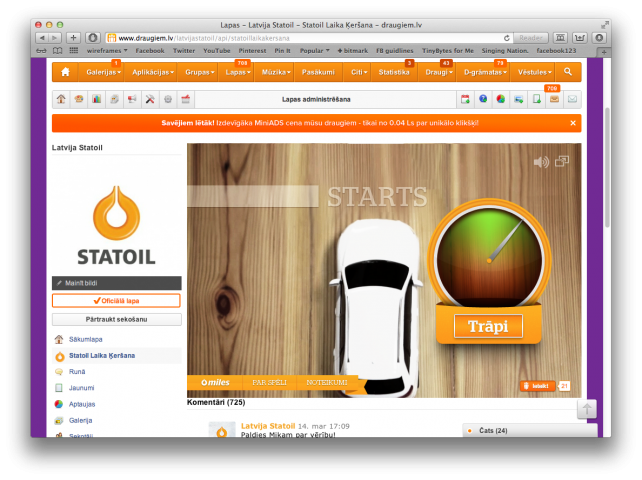Click the scroll-to-top arrow button
This screenshot has width=642, height=480.
pyautogui.click(x=586, y=409)
